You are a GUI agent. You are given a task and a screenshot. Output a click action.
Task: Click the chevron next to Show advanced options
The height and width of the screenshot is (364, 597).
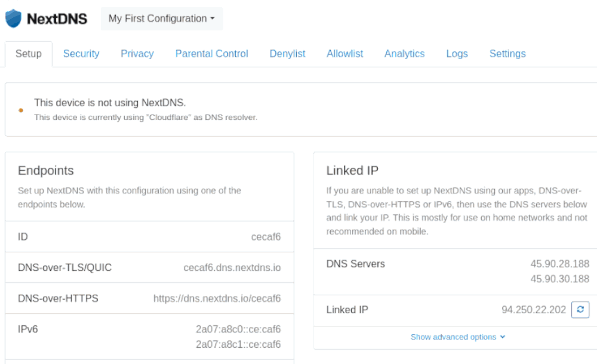[x=503, y=337]
